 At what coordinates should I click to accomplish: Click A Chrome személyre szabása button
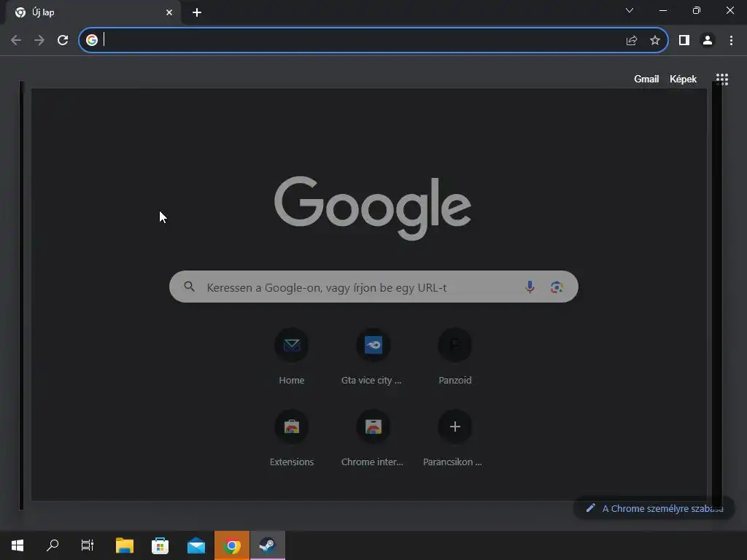654,508
